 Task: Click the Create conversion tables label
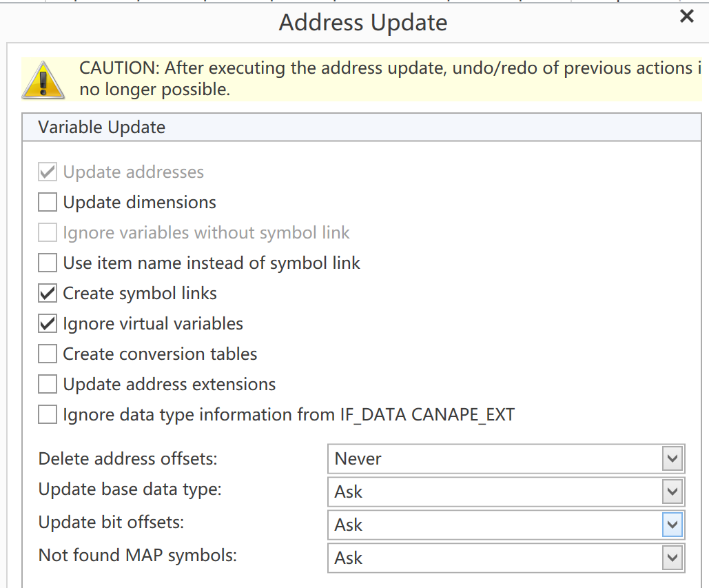160,354
